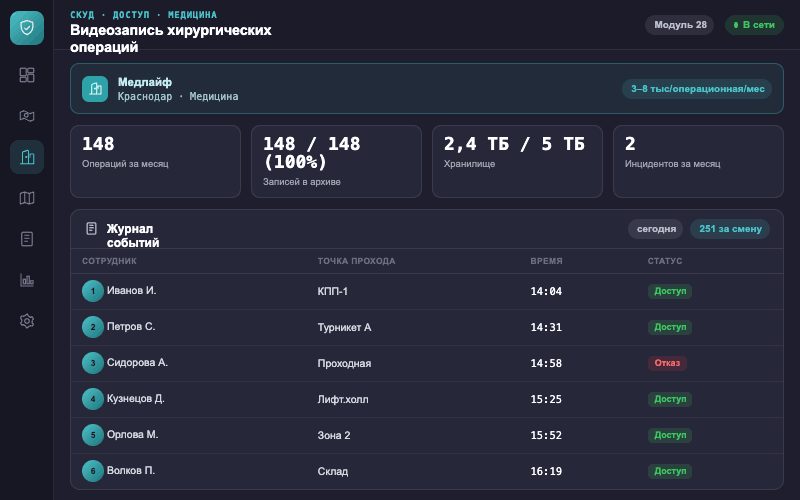Click the СОТРУДНИК column header
800x500 pixels.
pyautogui.click(x=109, y=261)
